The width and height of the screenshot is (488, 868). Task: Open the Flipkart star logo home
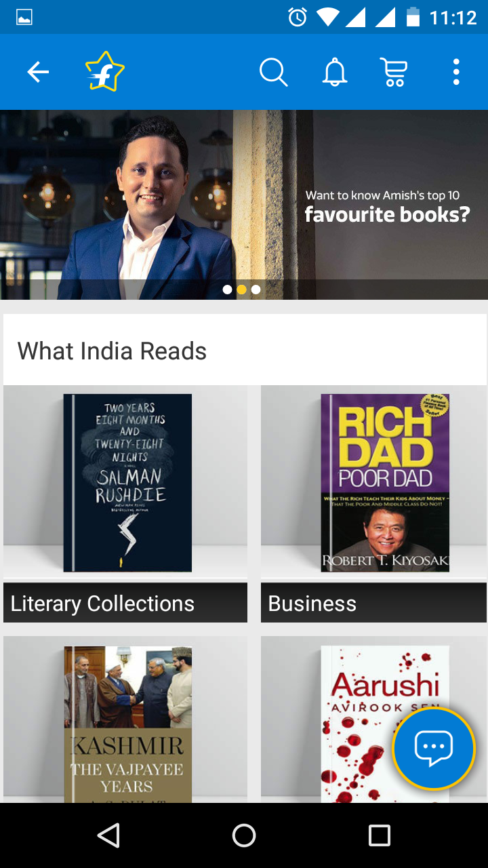[x=105, y=72]
